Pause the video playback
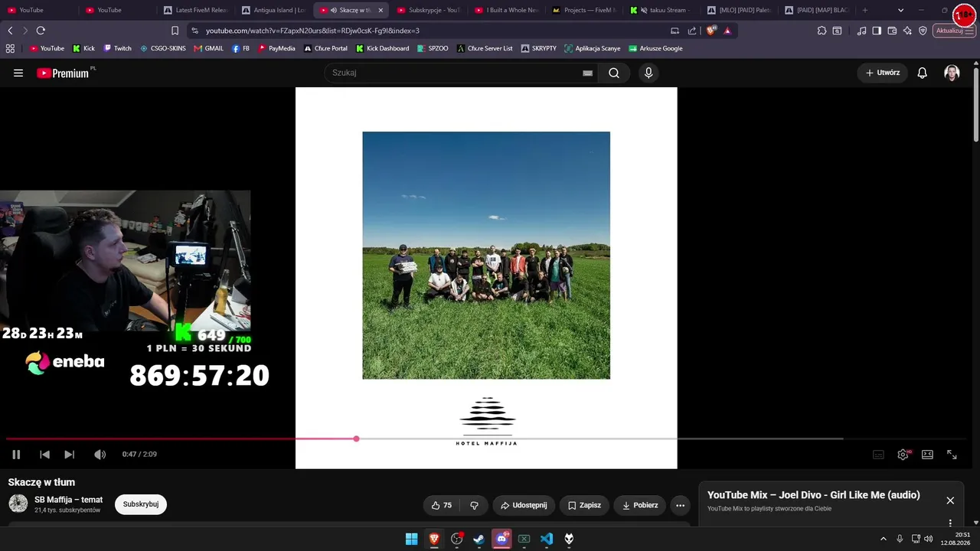Image resolution: width=980 pixels, height=551 pixels. click(x=16, y=455)
